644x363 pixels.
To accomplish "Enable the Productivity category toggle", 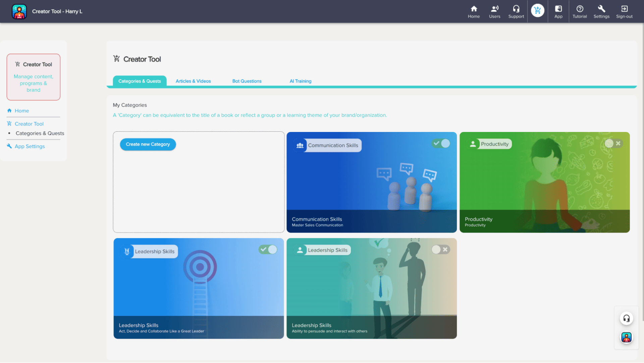I will click(x=614, y=144).
